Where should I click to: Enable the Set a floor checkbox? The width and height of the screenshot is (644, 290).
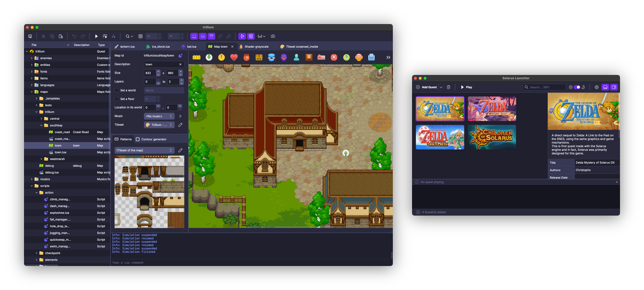(x=115, y=98)
